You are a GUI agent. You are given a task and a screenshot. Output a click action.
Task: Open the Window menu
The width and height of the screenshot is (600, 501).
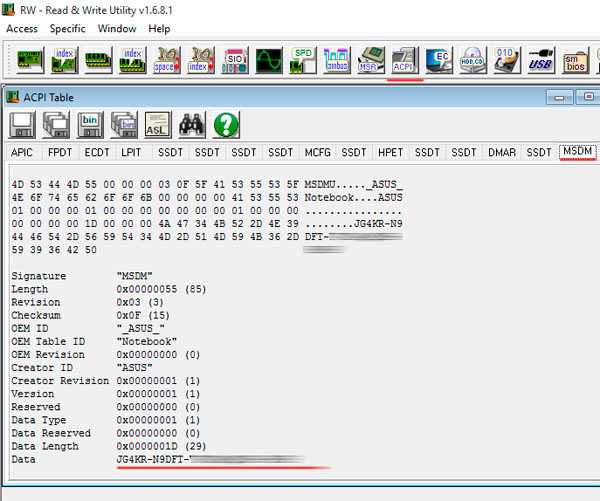coord(117,29)
